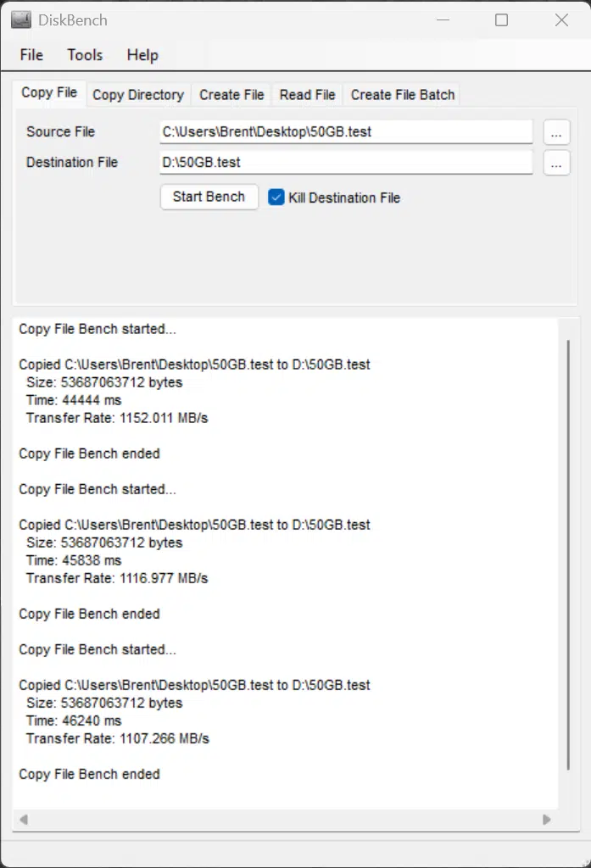The width and height of the screenshot is (591, 868).
Task: Switch to the Copy Directory tab
Action: [x=138, y=95]
